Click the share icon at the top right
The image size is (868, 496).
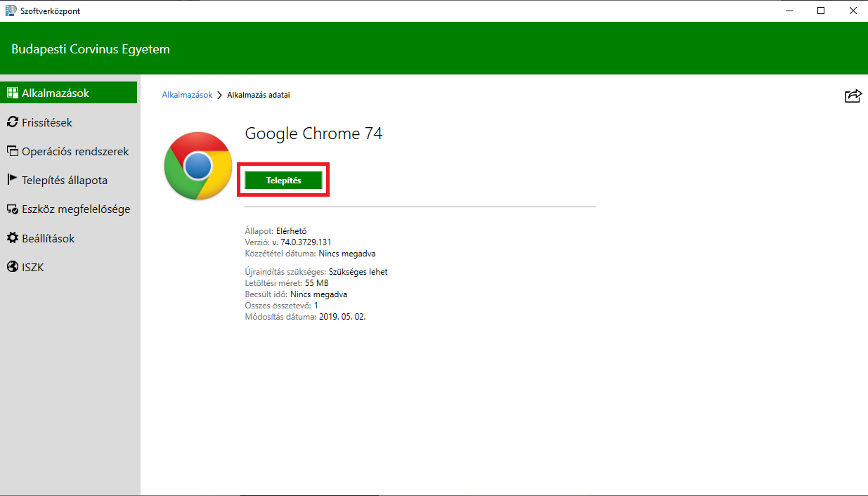[x=853, y=96]
